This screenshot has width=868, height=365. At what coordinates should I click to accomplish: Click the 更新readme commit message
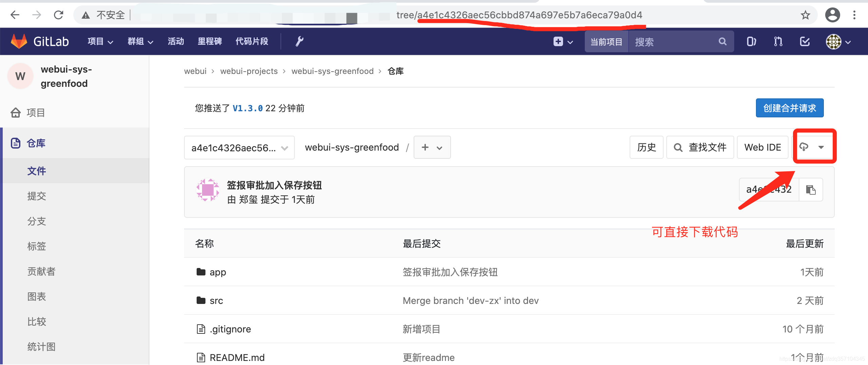429,358
